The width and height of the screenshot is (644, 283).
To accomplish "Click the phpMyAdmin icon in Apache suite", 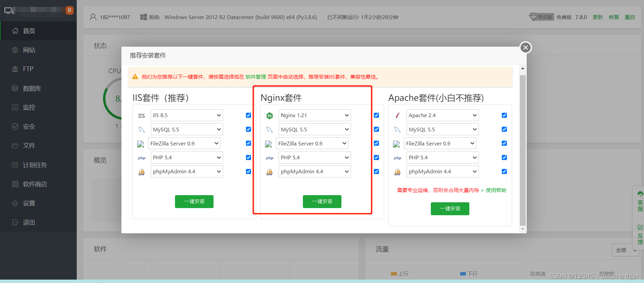I will pos(397,172).
